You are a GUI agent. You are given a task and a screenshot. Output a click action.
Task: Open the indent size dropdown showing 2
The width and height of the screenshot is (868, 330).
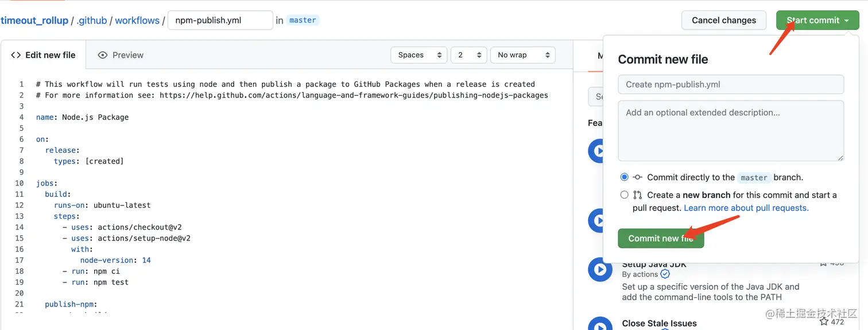[469, 55]
